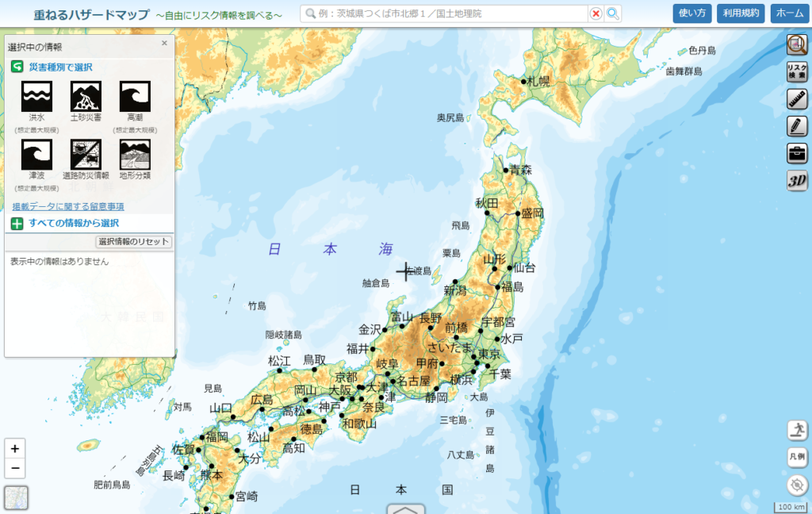
Task: Expand the すべての情報から選択 section
Action: [x=17, y=224]
